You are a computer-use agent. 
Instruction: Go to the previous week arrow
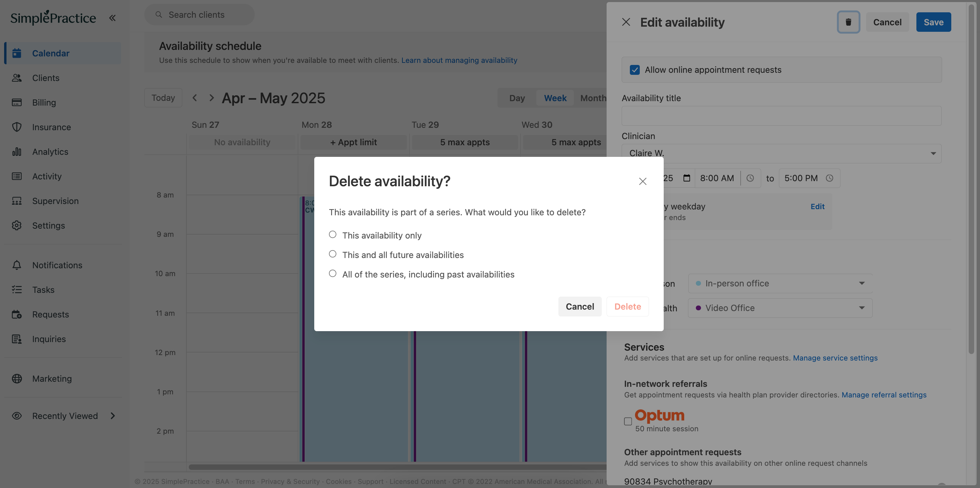coord(195,98)
